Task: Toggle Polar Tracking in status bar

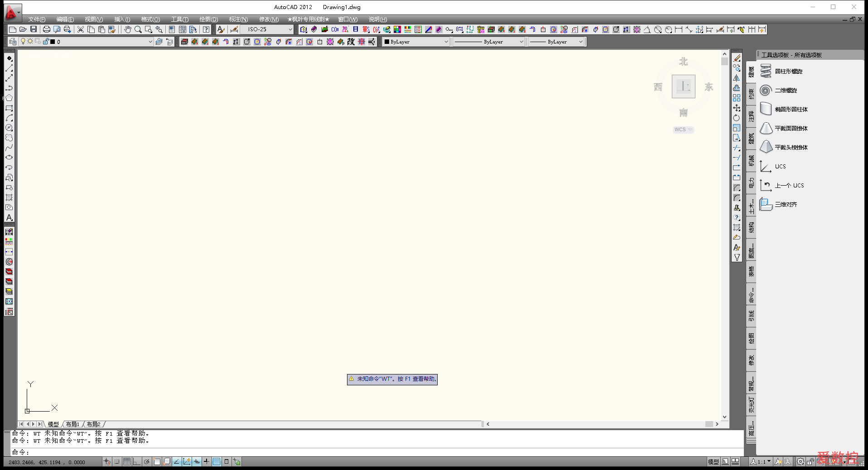Action: coord(147,462)
